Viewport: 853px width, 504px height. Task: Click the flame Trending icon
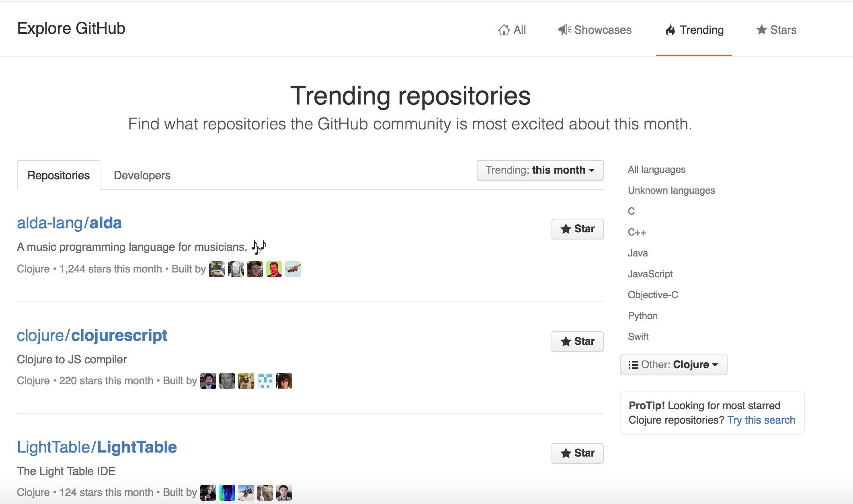[x=670, y=30]
